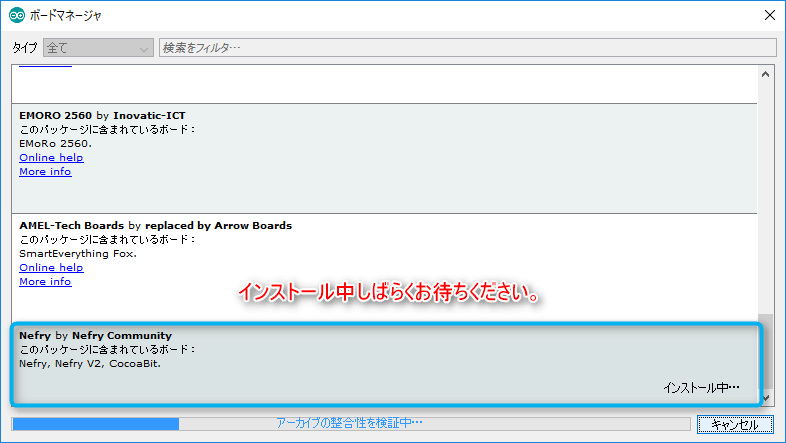The height and width of the screenshot is (443, 786).
Task: Click the scrollbar up arrow
Action: pyautogui.click(x=765, y=74)
